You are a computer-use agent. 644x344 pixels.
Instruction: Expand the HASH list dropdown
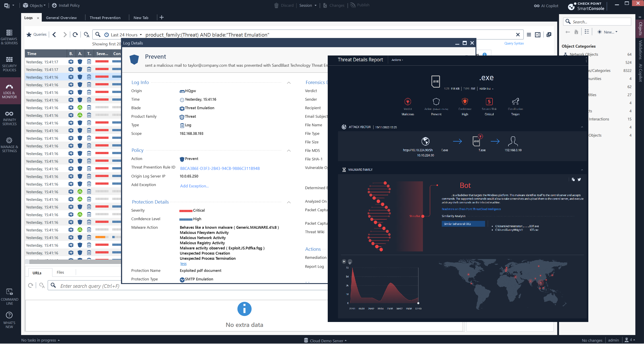(x=486, y=89)
